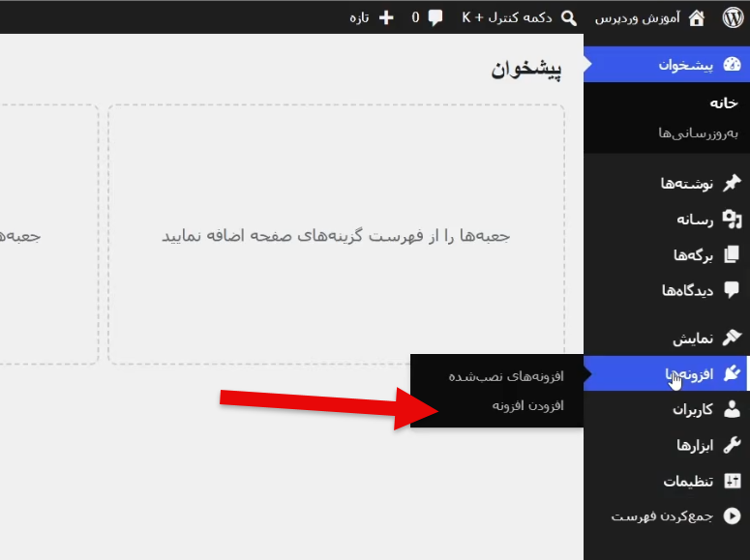Screen dimensions: 750x560
Task: Open the دیدگاه‌ها comments menu
Action: 667,290
